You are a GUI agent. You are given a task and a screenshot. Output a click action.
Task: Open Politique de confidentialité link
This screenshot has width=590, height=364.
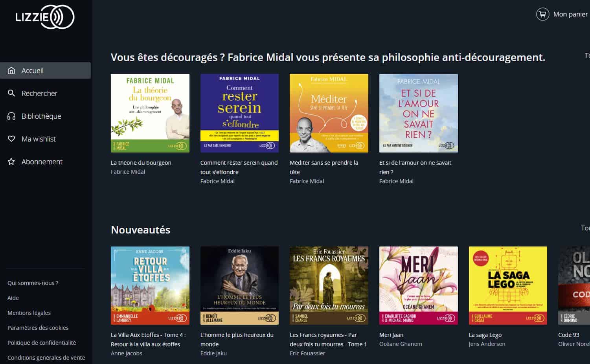tap(42, 343)
